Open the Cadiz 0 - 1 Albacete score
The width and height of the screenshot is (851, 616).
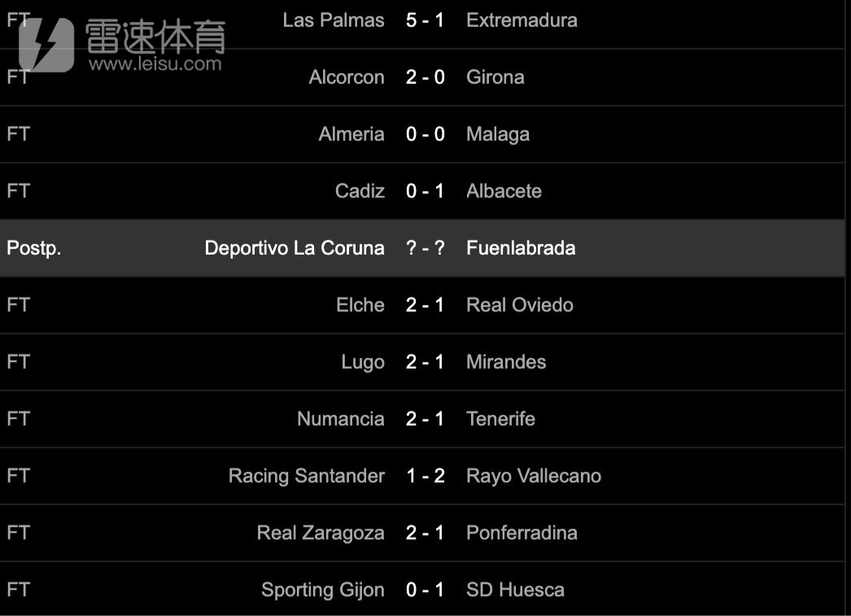(425, 191)
